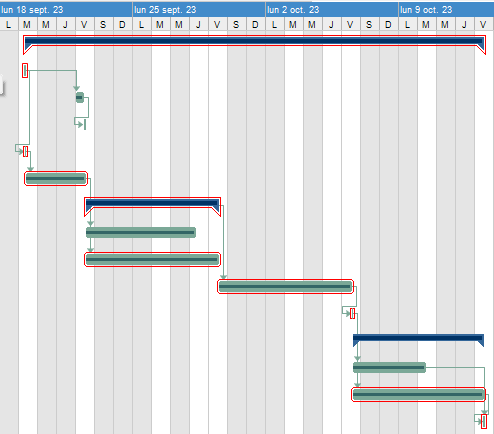Select the small task bar on Friday 22 Sept

click(x=80, y=97)
